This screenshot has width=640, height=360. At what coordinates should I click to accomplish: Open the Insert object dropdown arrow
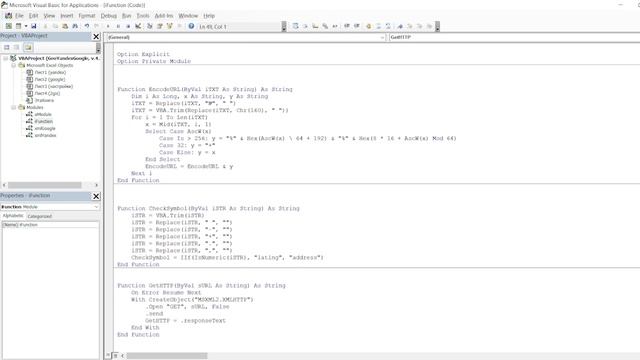click(x=26, y=26)
